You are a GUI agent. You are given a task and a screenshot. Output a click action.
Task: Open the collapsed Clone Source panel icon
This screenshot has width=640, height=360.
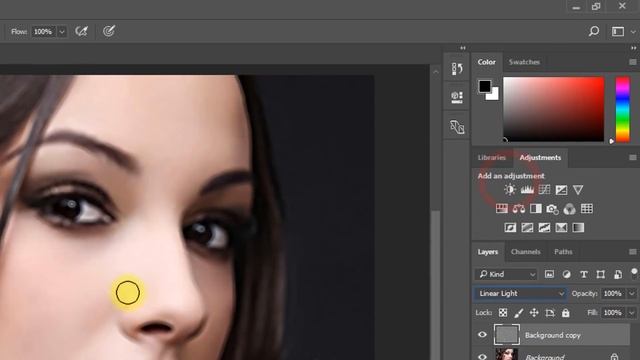457,127
